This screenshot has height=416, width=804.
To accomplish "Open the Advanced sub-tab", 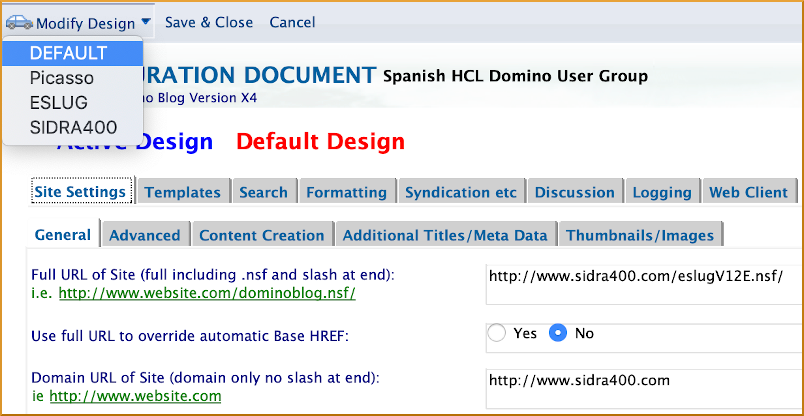I will coord(144,235).
